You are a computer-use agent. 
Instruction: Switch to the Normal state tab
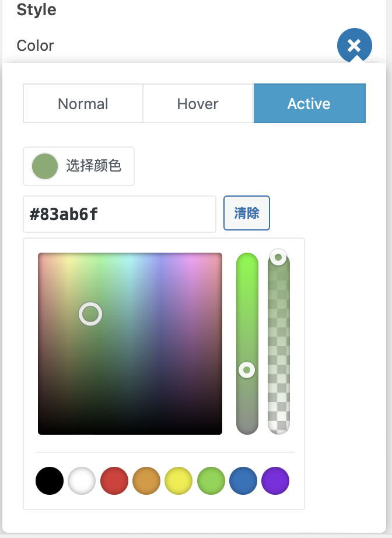pos(83,104)
